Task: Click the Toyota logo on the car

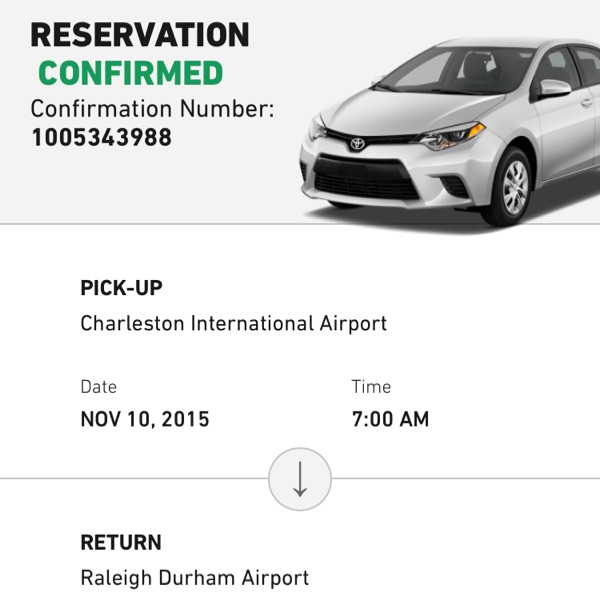Action: click(357, 144)
